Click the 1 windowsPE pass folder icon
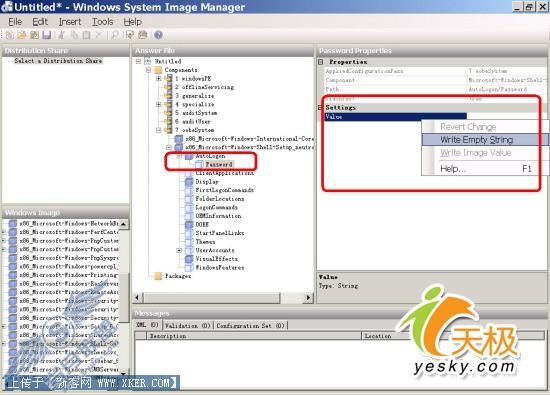 tap(169, 79)
